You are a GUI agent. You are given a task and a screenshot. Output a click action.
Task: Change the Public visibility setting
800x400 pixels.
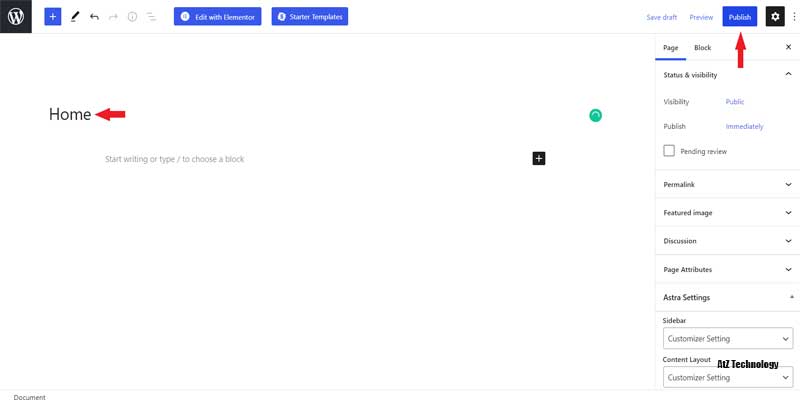735,102
